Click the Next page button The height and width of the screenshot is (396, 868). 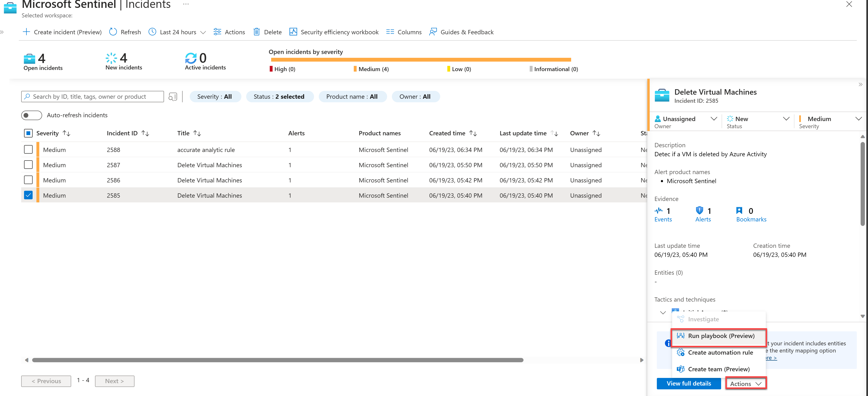114,381
